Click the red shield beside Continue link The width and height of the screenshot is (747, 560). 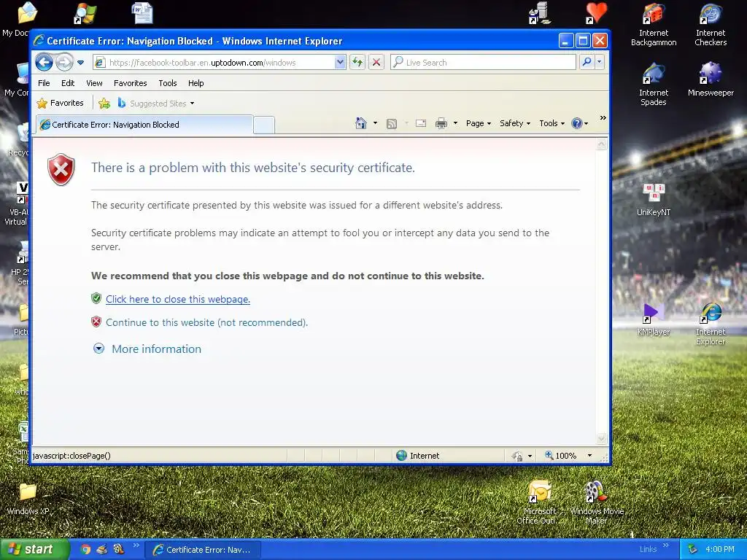point(96,322)
